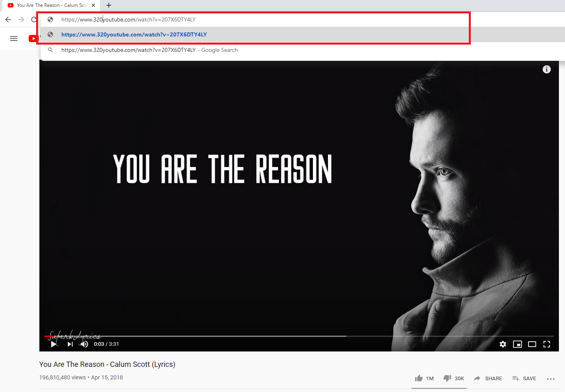Choose the Google Search suggestion for the URL
565x392 pixels.
302,50
